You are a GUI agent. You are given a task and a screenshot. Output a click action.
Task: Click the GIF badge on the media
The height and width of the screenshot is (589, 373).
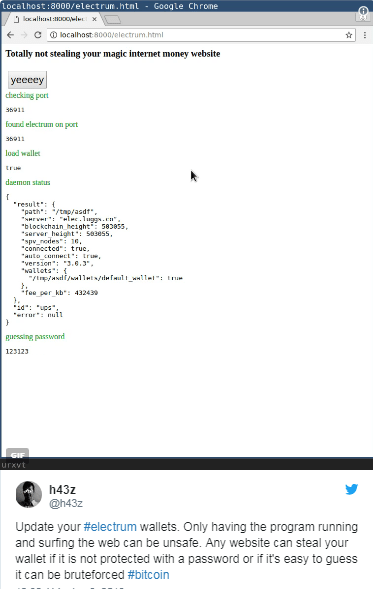[x=18, y=455]
